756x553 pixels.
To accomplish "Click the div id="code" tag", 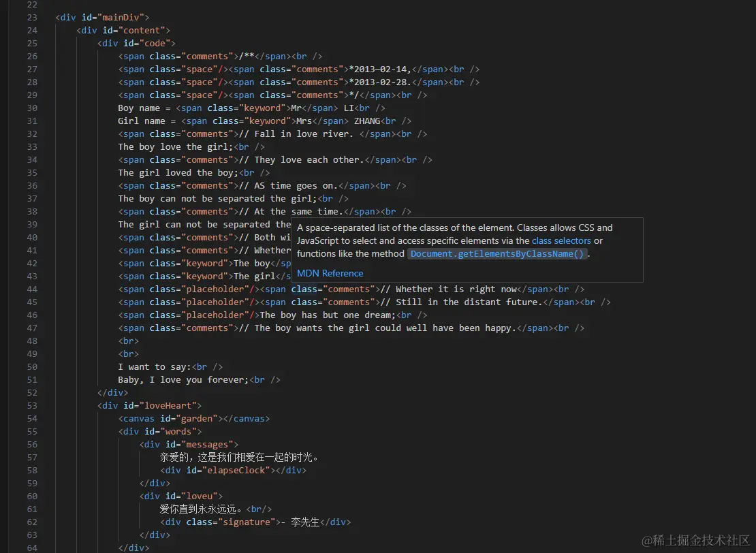I will click(136, 44).
